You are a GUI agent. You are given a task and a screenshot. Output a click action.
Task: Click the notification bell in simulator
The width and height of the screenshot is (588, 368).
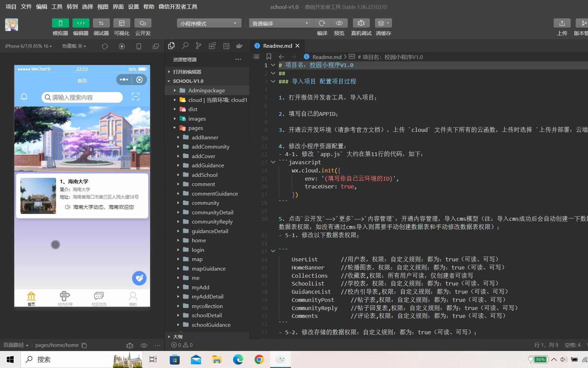(x=24, y=97)
